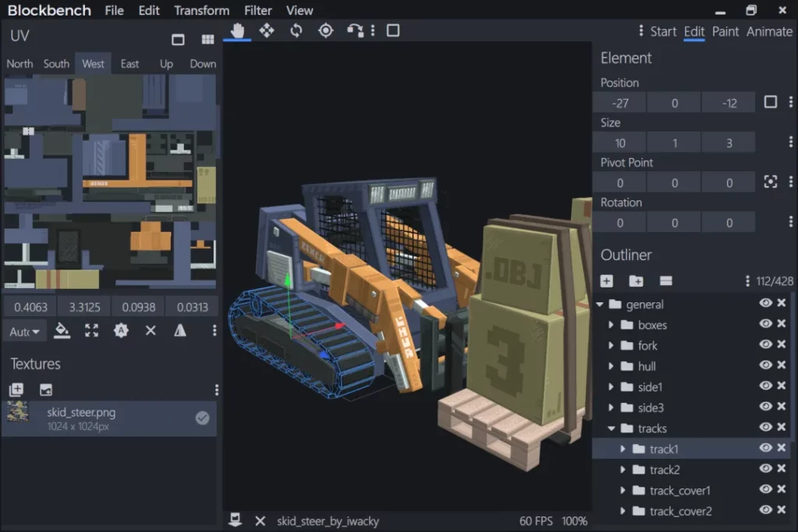The height and width of the screenshot is (532, 798).
Task: Toggle the fork group eye icon
Action: point(765,344)
